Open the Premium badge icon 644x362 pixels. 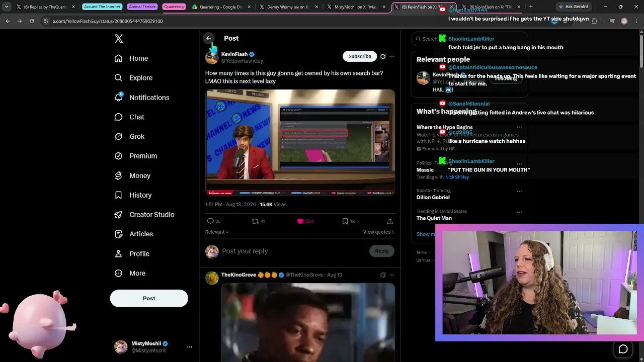tap(118, 156)
